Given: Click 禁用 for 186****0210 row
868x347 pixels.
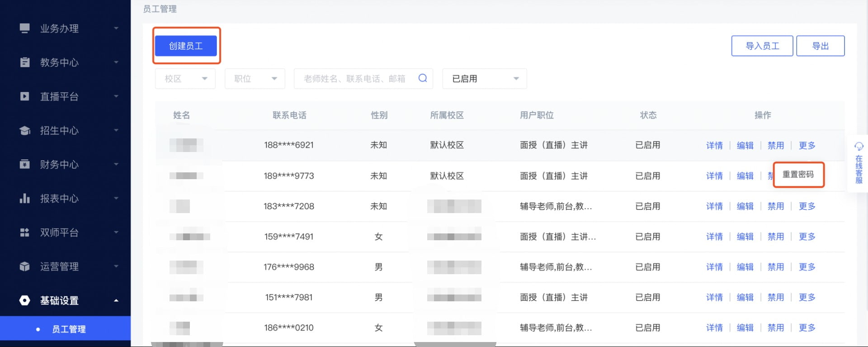Looking at the screenshot, I should click(776, 328).
